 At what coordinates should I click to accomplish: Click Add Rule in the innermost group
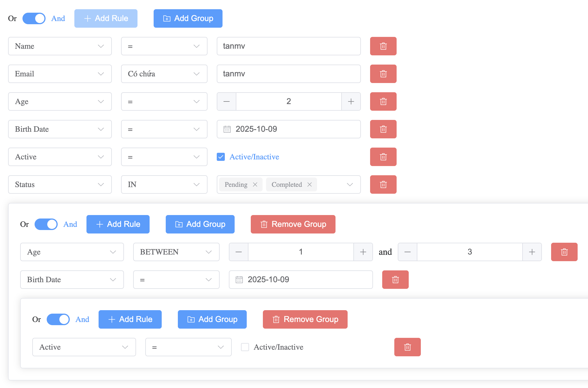click(130, 319)
